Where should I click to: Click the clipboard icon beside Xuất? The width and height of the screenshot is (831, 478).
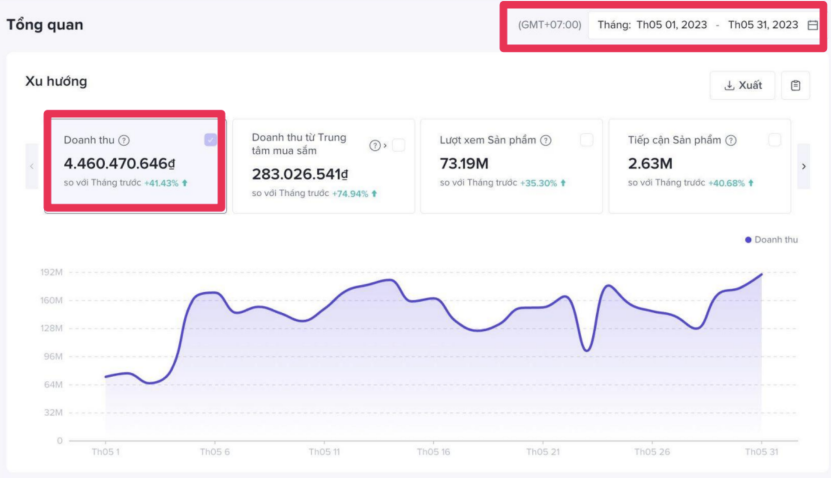[795, 86]
